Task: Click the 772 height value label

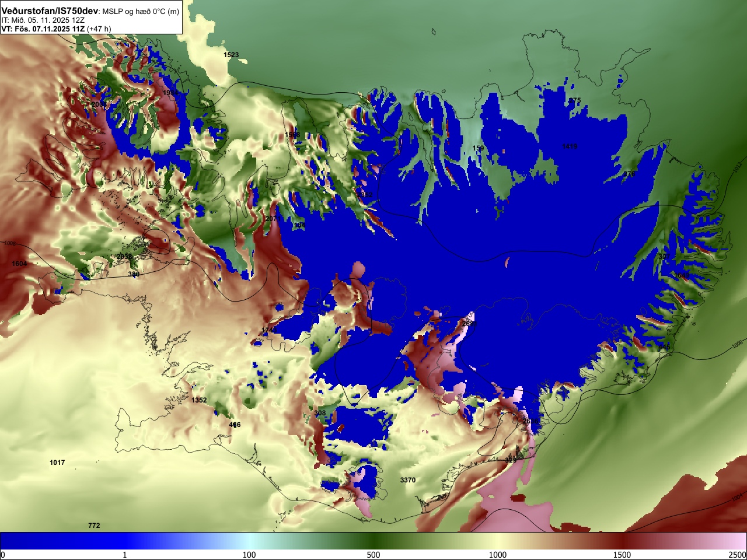Action: (x=94, y=526)
